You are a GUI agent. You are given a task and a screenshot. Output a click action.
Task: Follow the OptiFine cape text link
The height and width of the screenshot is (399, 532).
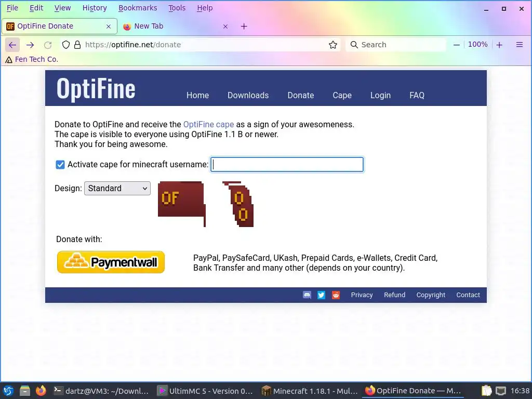(x=208, y=125)
